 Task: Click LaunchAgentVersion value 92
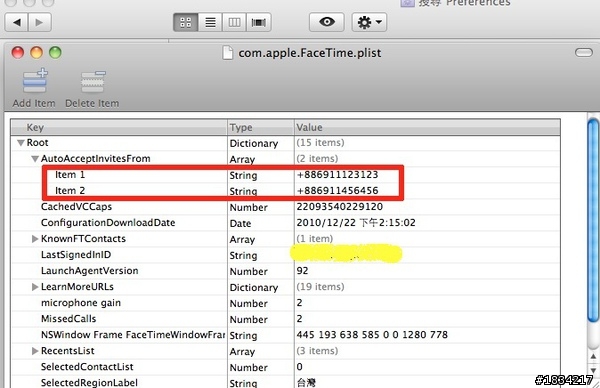302,271
